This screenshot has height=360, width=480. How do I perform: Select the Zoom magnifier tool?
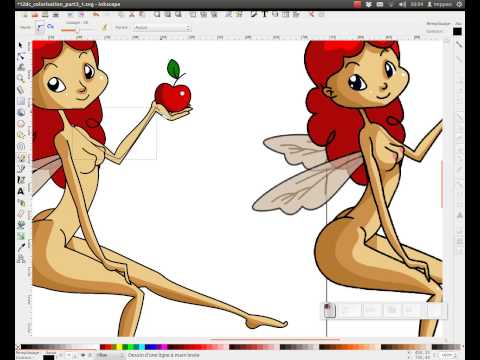[x=21, y=79]
